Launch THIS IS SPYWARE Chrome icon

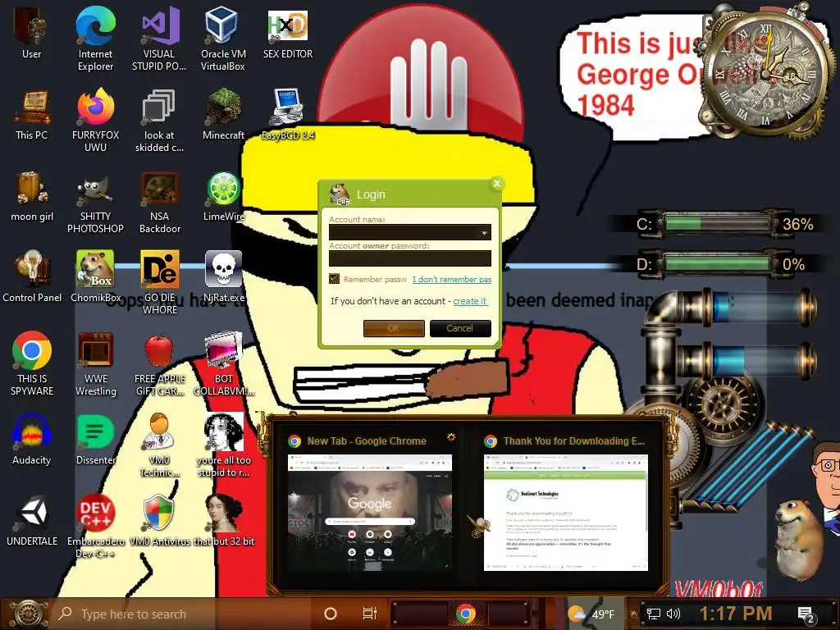pos(32,364)
